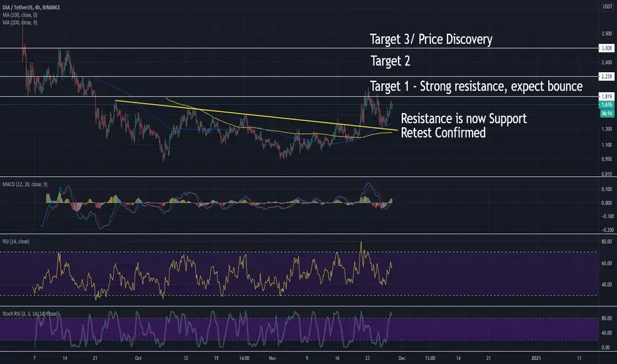Click the RSI (14, close) indicator label
617x364 pixels.
point(16,241)
